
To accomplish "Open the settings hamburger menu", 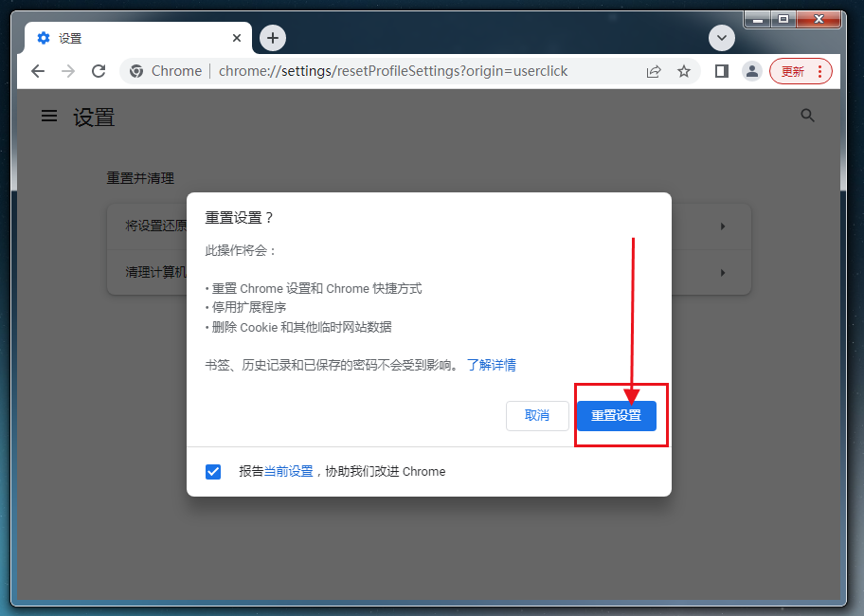I will (49, 116).
